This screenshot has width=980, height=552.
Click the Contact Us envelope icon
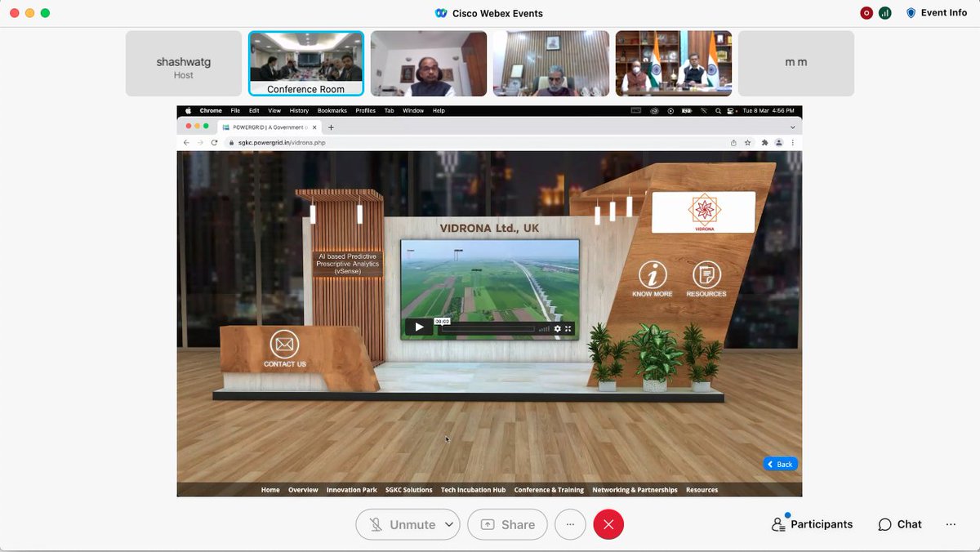285,344
